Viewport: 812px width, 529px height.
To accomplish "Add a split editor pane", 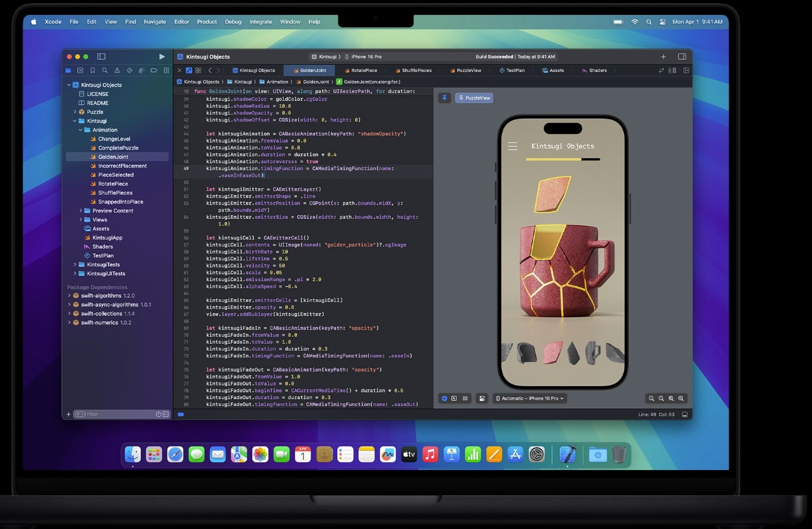I will [x=686, y=70].
